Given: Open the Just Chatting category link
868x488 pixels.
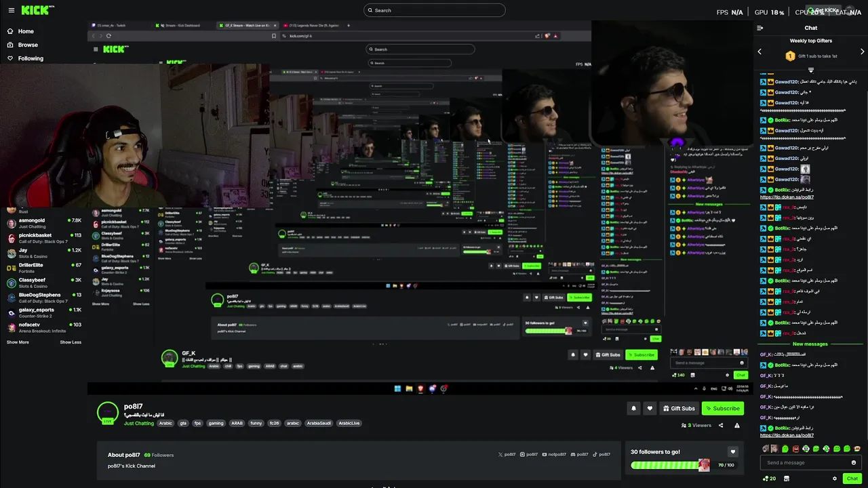Looking at the screenshot, I should point(139,423).
